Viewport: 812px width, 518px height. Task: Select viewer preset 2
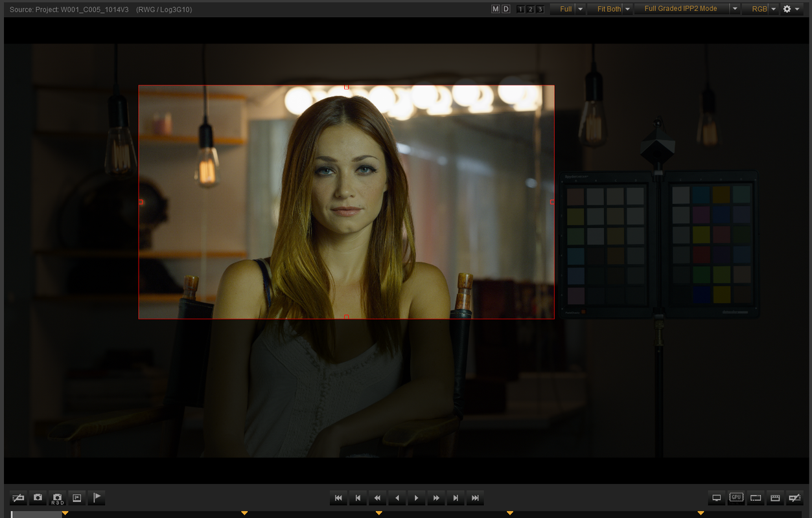pyautogui.click(x=530, y=9)
